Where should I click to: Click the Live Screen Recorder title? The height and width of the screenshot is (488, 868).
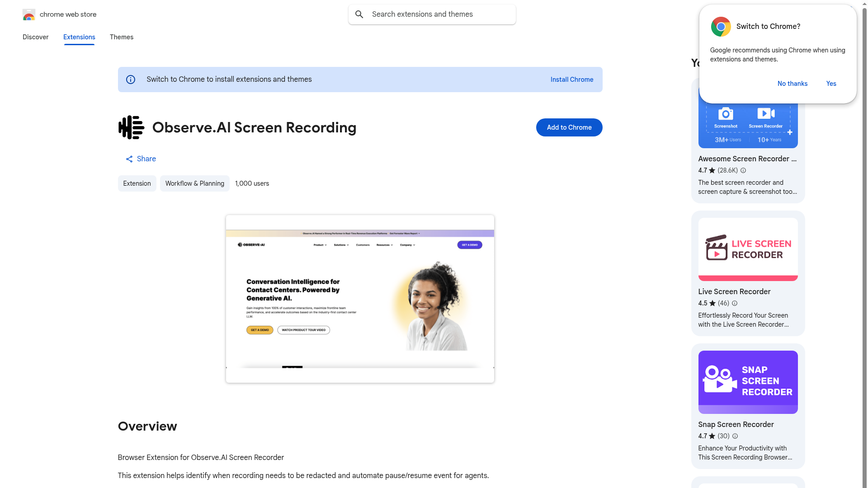[735, 292]
